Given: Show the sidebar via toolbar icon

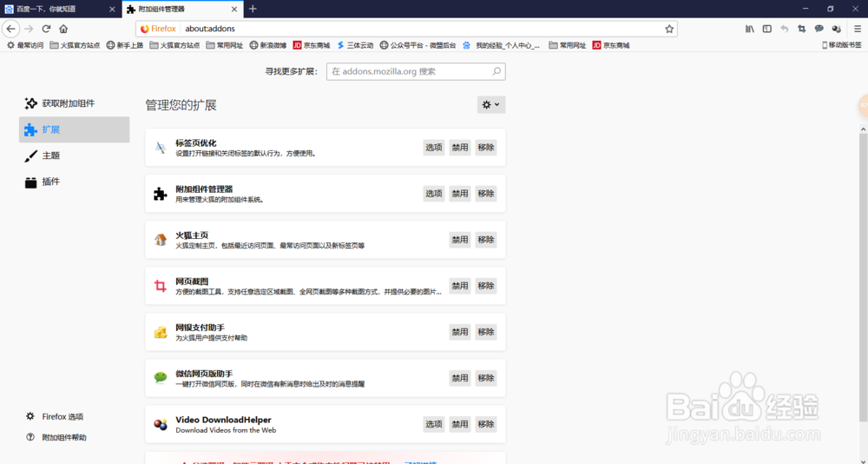Looking at the screenshot, I should point(766,29).
